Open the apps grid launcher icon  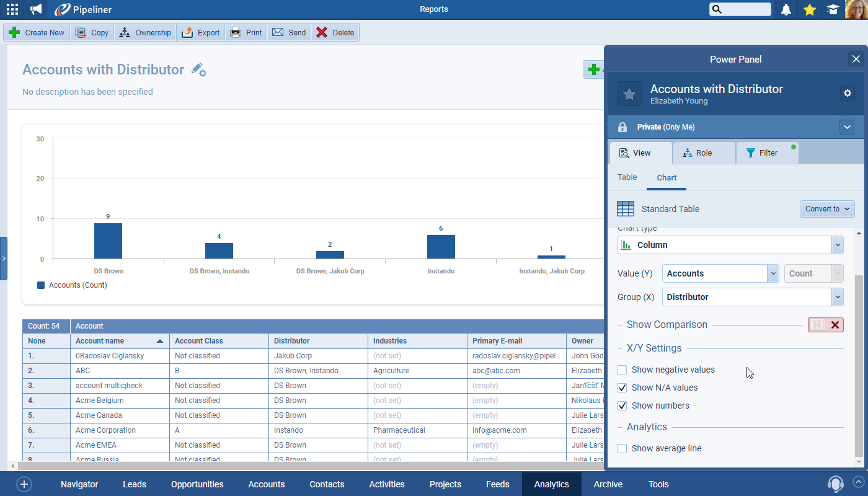click(12, 9)
